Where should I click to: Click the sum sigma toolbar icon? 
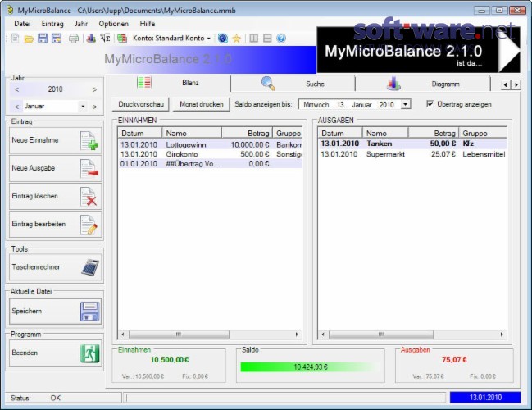(x=105, y=38)
